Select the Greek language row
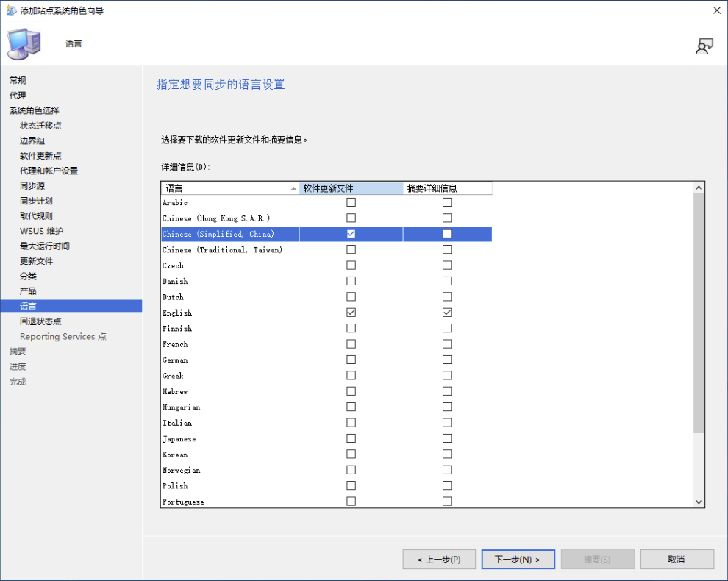728x581 pixels. point(326,375)
